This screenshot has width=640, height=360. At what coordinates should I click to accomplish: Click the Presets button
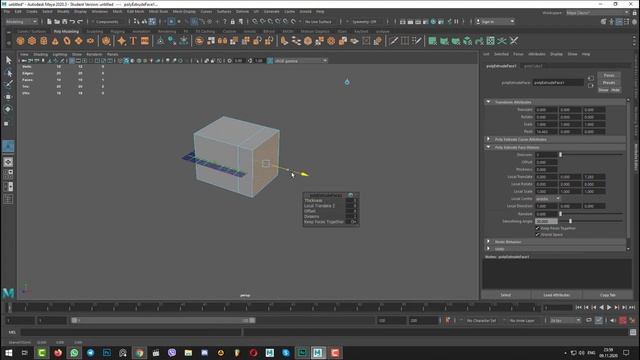(x=609, y=83)
